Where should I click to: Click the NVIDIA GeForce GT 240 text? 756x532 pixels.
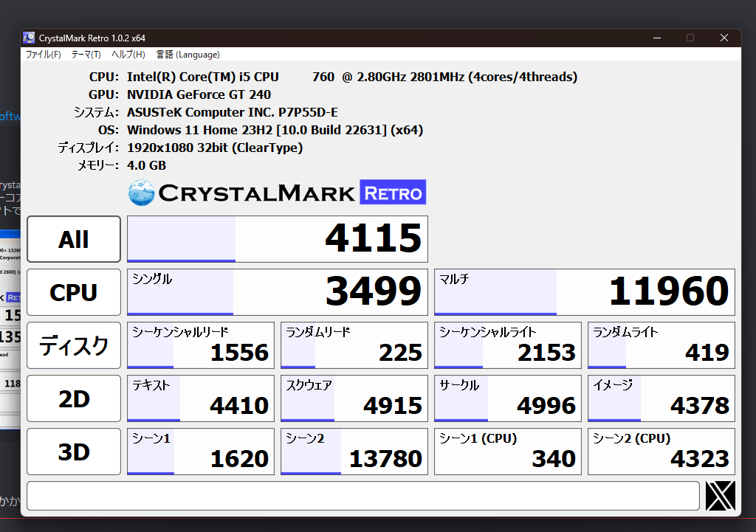199,94
